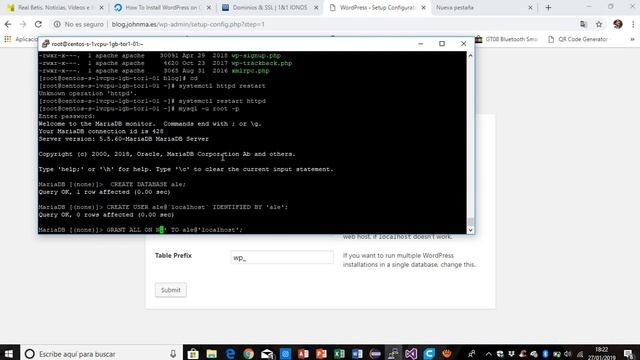Click the browser forward arrow

click(x=23, y=24)
